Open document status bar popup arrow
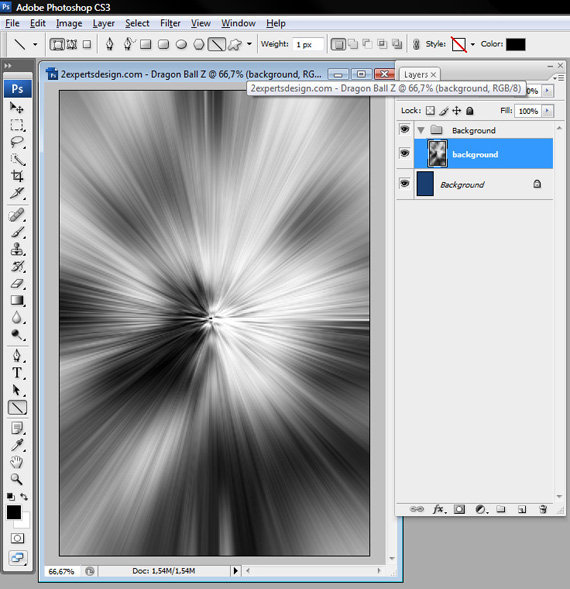The width and height of the screenshot is (570, 589). 235,571
